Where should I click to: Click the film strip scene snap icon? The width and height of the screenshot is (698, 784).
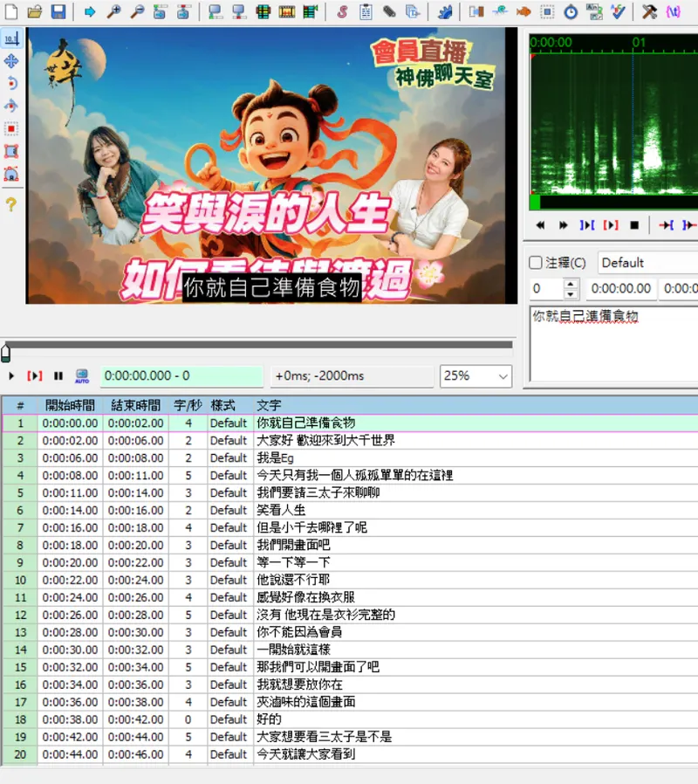287,11
